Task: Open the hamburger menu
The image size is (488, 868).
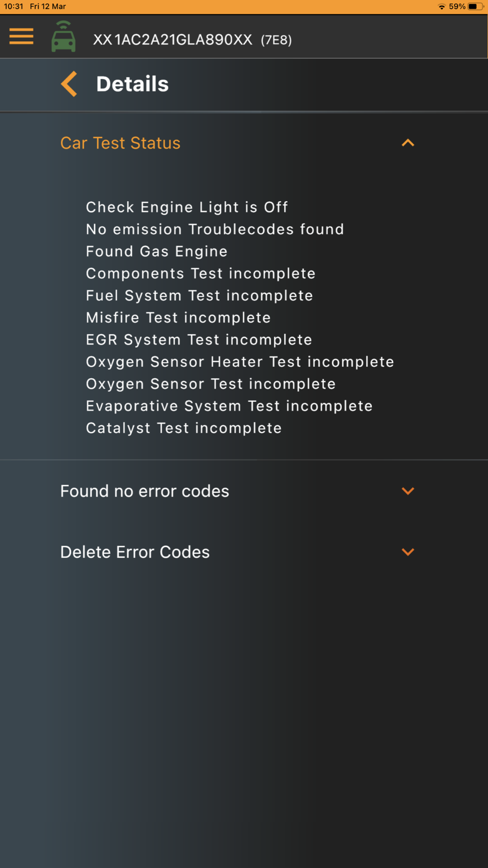Action: 21,37
